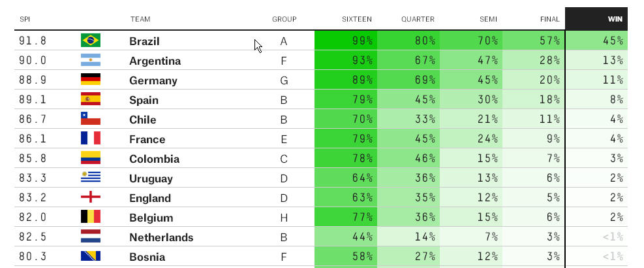Click the Brazil flag icon
The width and height of the screenshot is (644, 268).
pyautogui.click(x=90, y=41)
